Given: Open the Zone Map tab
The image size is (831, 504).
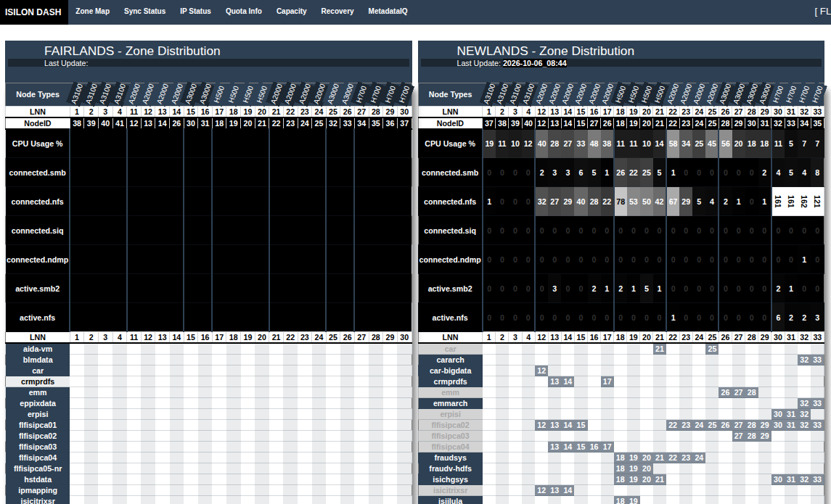Looking at the screenshot, I should pos(93,11).
